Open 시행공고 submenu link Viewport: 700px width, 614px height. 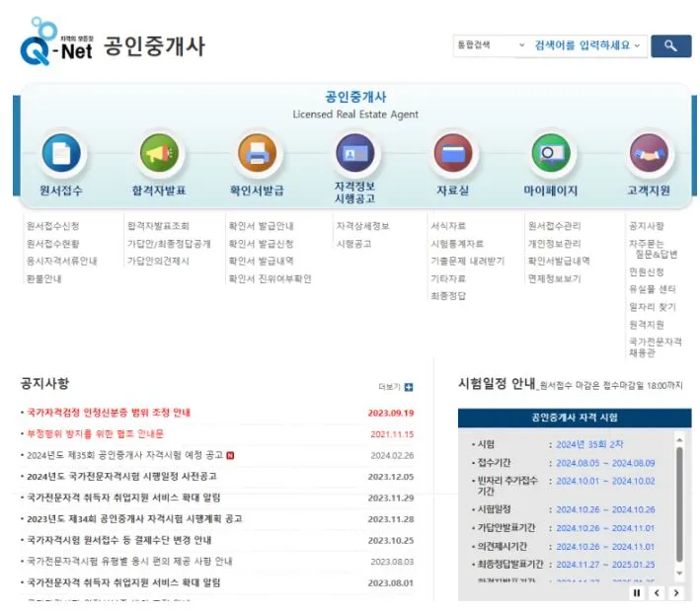[354, 244]
